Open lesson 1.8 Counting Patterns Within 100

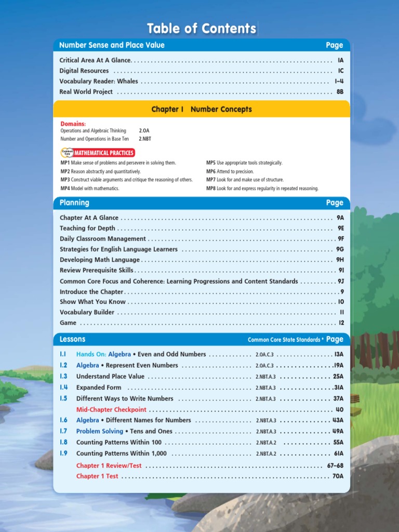point(202,443)
